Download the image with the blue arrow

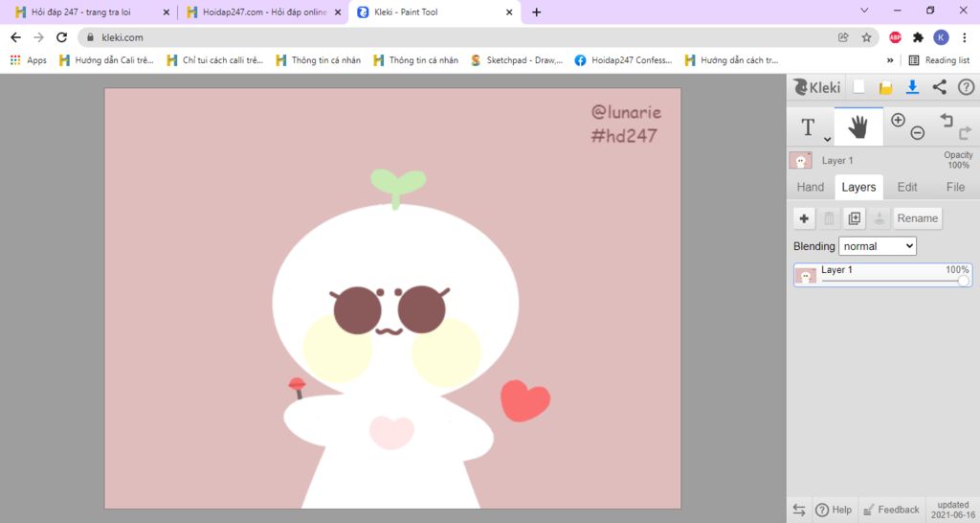pos(912,87)
